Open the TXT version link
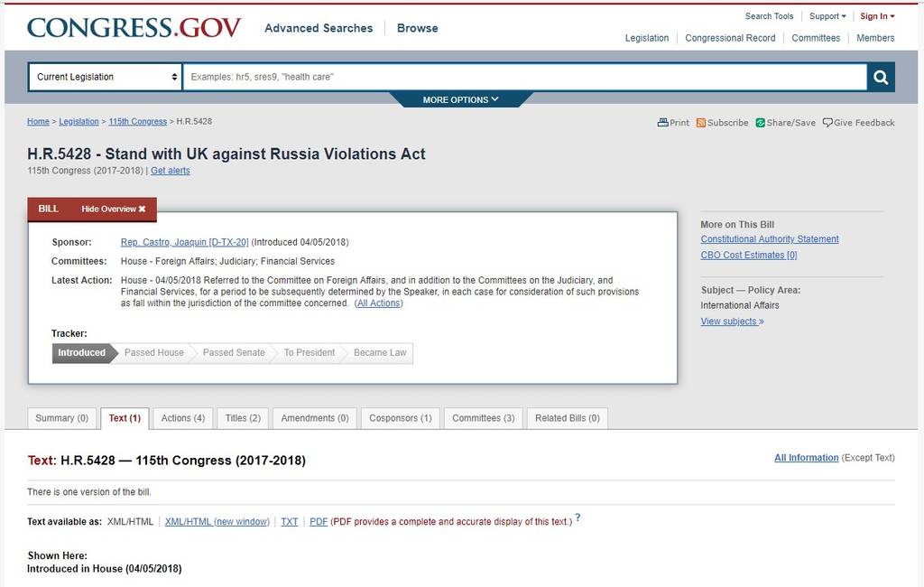924x587 pixels. [290, 521]
